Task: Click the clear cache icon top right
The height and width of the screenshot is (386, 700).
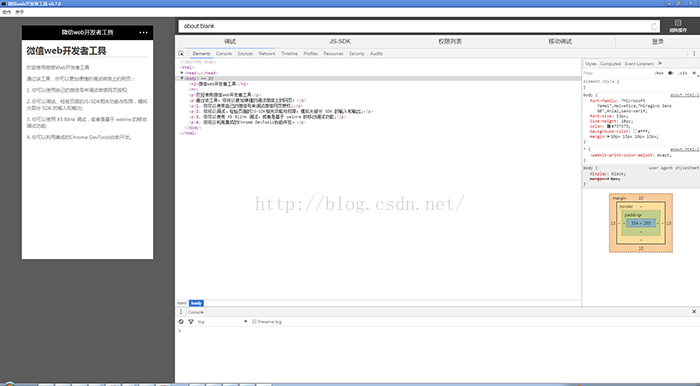Action: point(678,26)
